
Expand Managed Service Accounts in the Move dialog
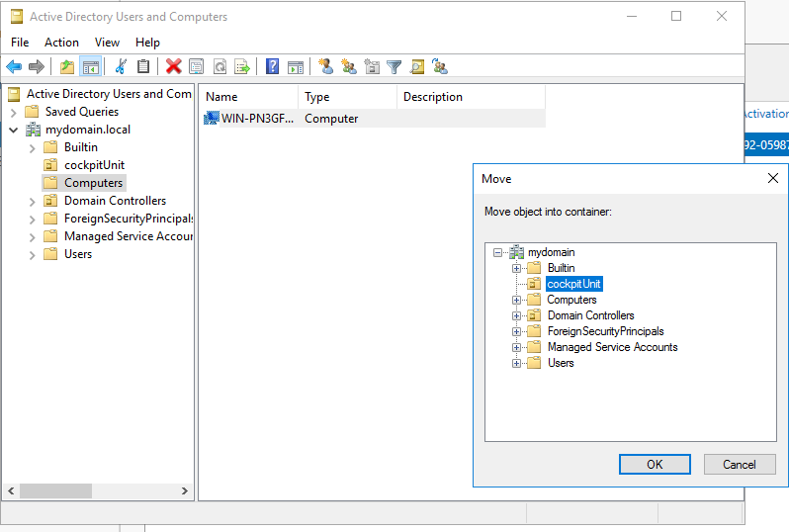[516, 347]
